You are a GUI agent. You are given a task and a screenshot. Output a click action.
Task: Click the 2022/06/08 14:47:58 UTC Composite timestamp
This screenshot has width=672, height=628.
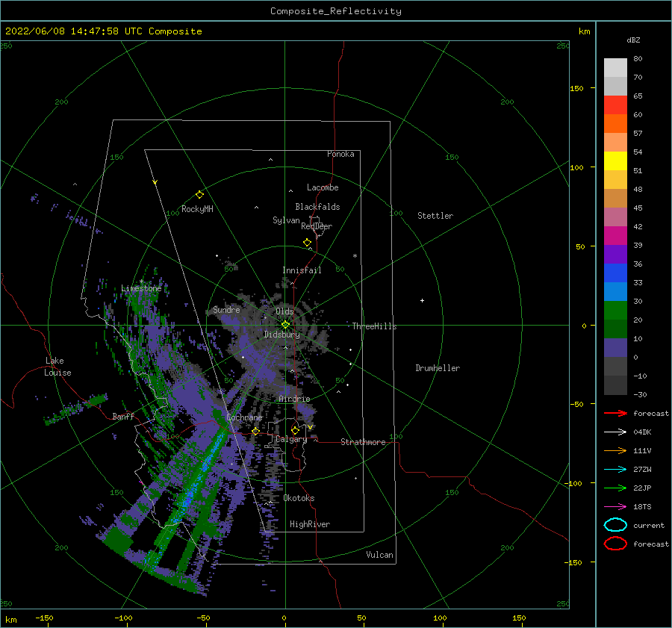point(103,31)
